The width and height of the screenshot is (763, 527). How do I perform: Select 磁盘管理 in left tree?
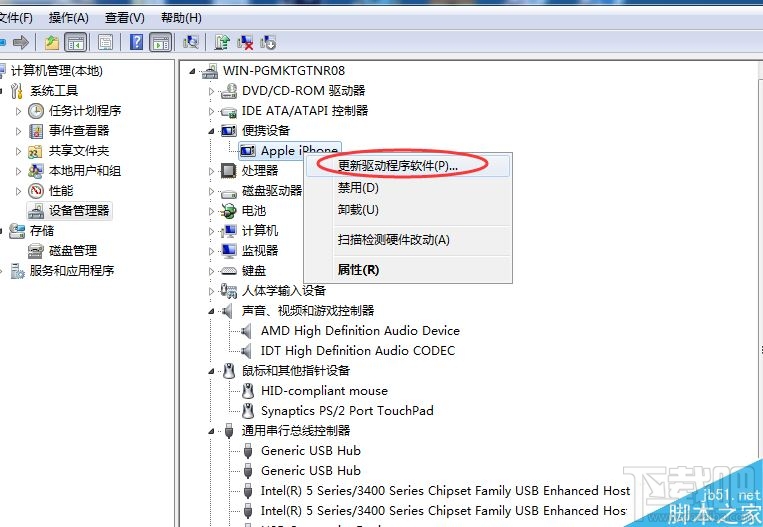73,251
